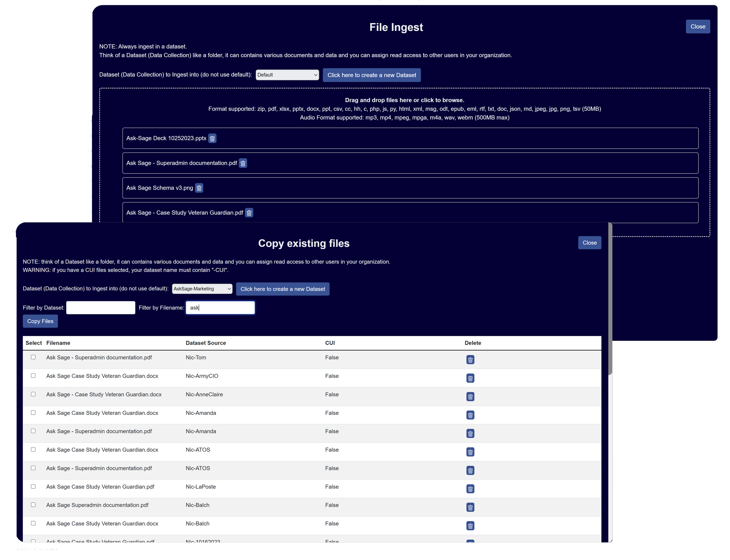Delete the Nic-ArmyCIO Case Study file
This screenshot has height=560, width=730.
pos(470,378)
